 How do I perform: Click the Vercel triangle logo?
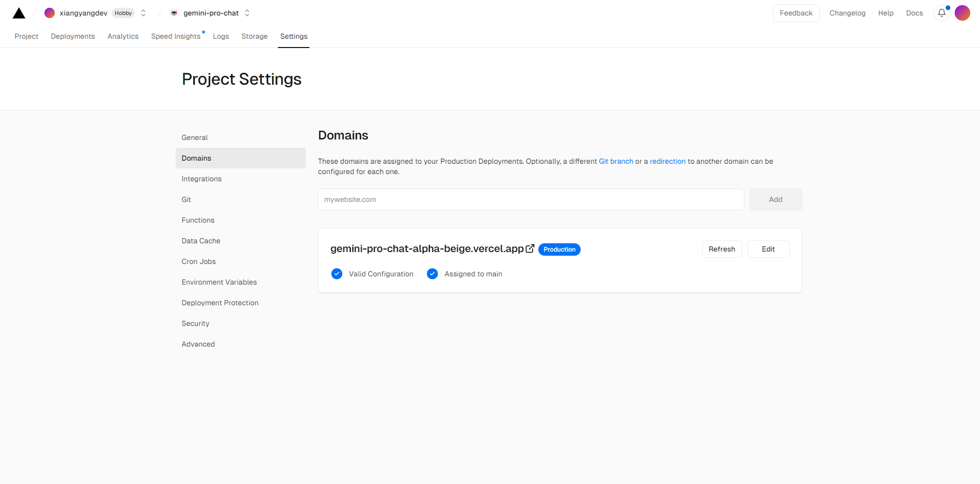(x=19, y=13)
